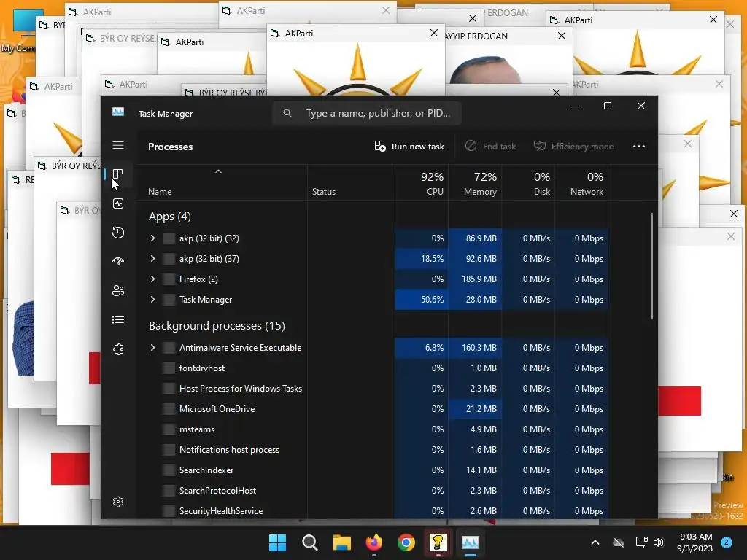Open Firefox from the taskbar
Image resolution: width=747 pixels, height=560 pixels.
click(x=374, y=542)
